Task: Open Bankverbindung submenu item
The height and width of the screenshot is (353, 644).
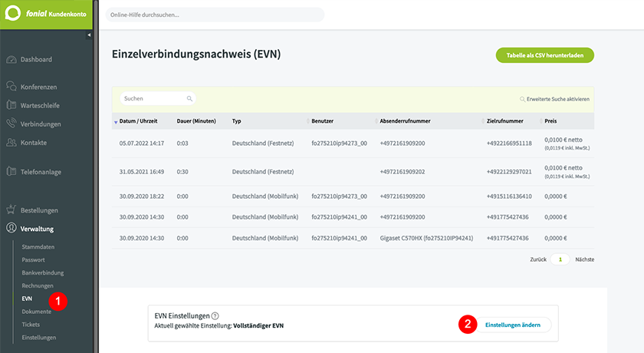Action: [42, 272]
